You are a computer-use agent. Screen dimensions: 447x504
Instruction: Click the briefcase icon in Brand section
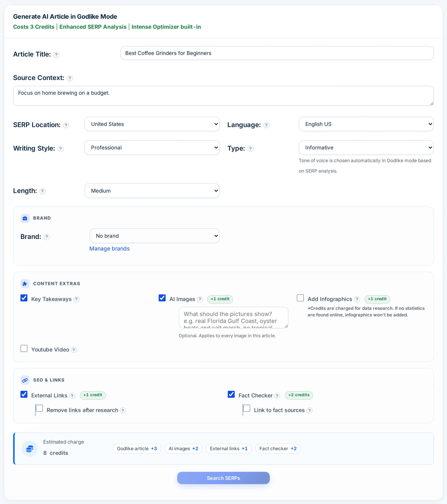[x=25, y=218]
